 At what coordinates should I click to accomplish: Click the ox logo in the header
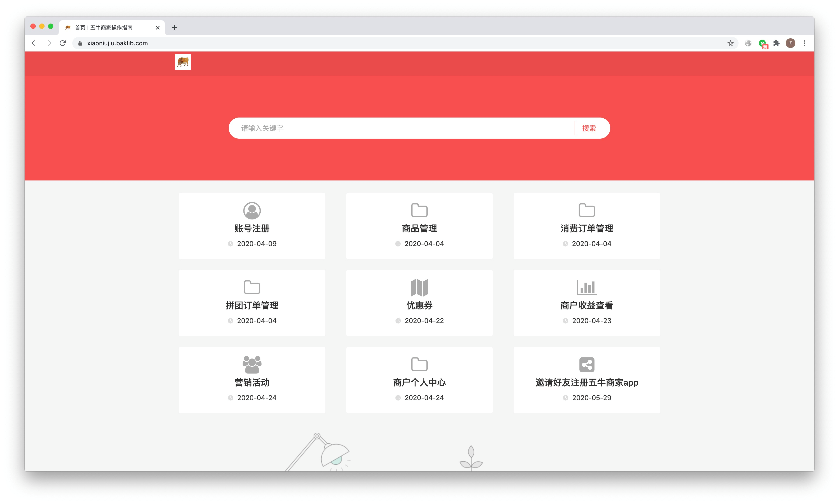click(x=183, y=62)
